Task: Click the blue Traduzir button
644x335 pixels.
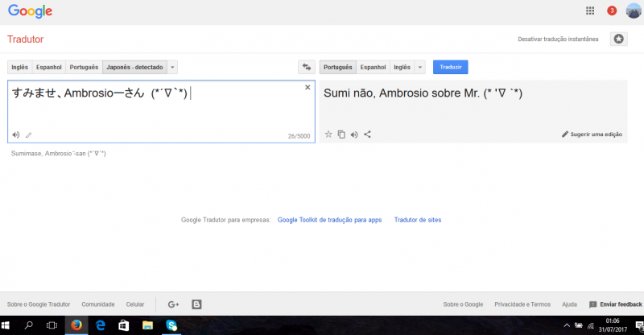Action: (x=451, y=67)
